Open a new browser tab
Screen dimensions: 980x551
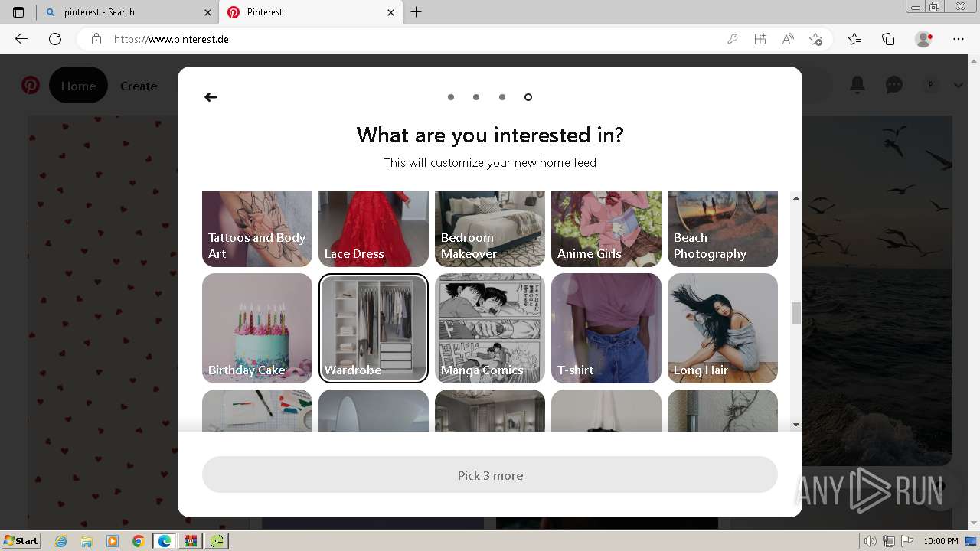pyautogui.click(x=416, y=12)
